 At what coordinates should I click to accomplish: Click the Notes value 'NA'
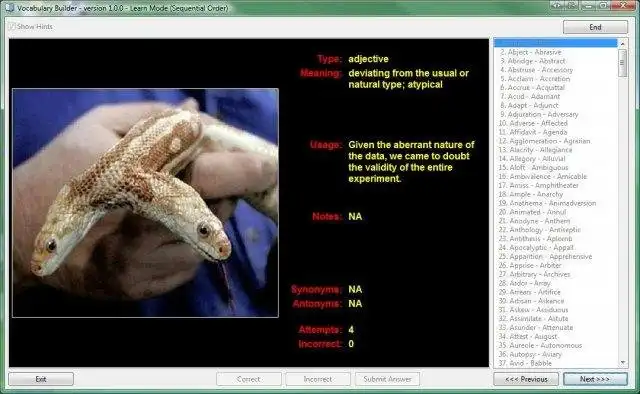pos(355,216)
